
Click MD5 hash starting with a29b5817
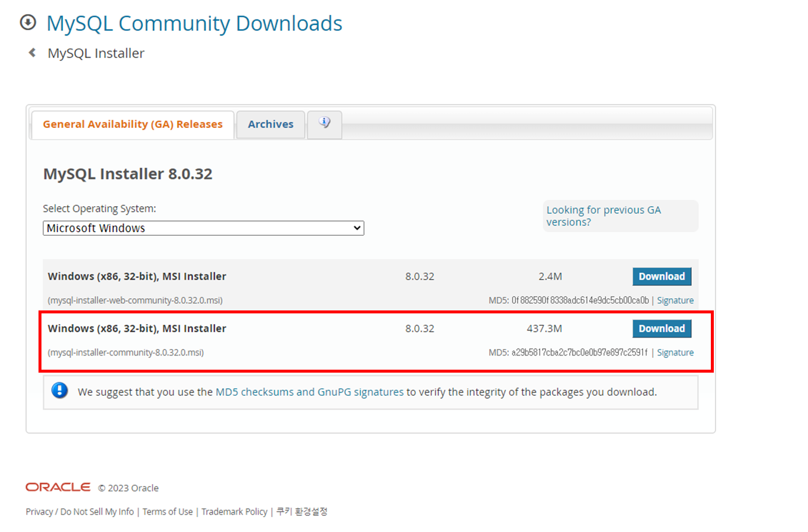coord(579,352)
